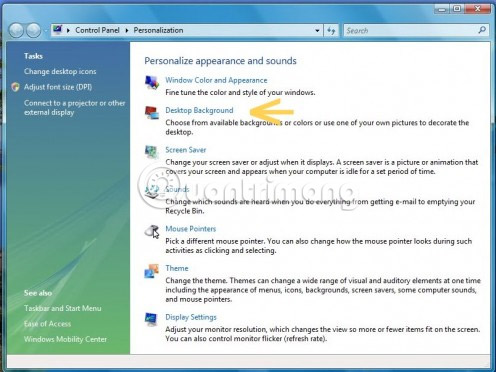Click the Screen Saver icon

click(152, 152)
